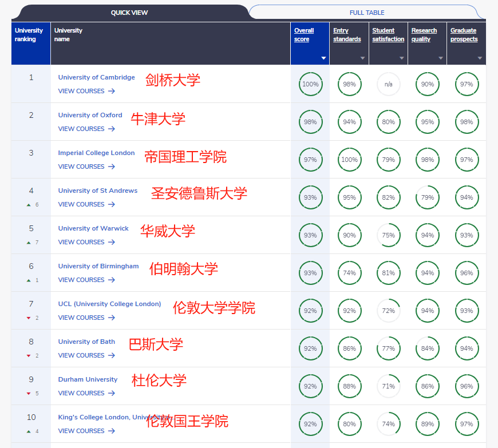
Task: Click the Graduate prospects sort arrow
Action: pos(480,58)
